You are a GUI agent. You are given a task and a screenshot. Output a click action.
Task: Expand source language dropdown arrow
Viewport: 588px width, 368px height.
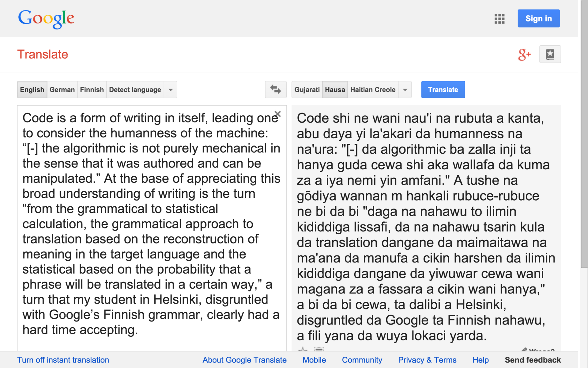(x=171, y=90)
